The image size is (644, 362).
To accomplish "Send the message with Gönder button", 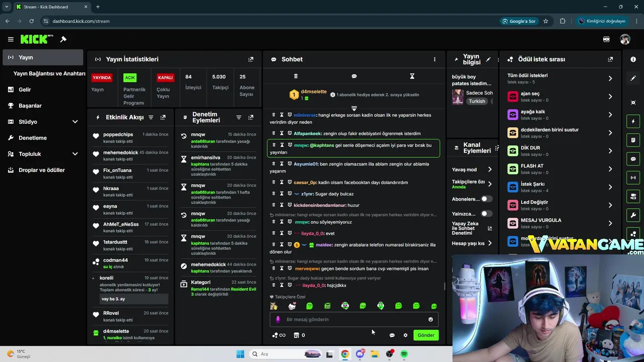I will coord(426,335).
